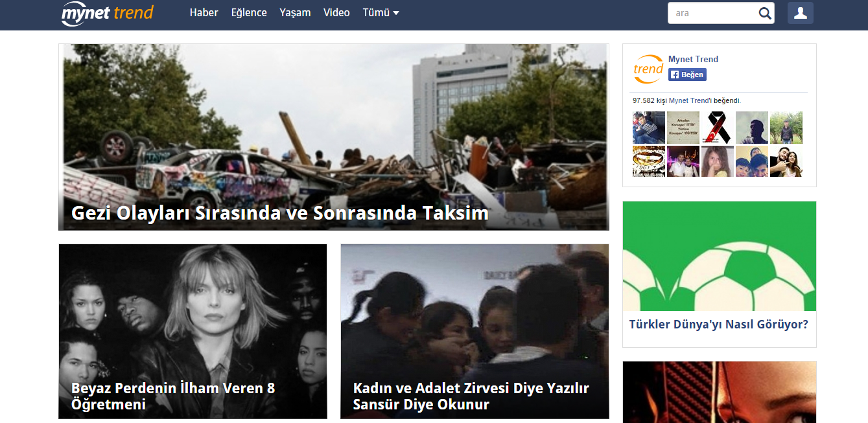This screenshot has height=423, width=868.
Task: Click the first follower avatar in Facebook widget
Action: [648, 127]
